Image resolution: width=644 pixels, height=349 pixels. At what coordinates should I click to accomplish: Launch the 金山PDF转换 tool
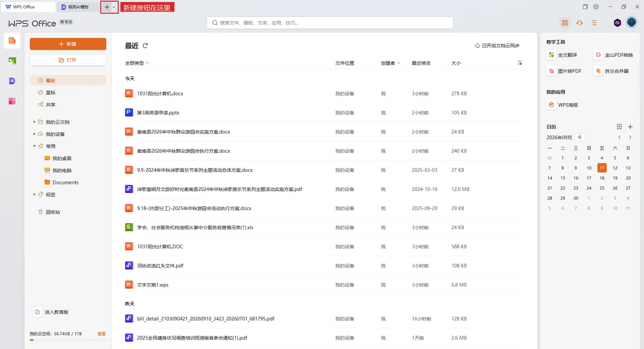click(x=614, y=55)
